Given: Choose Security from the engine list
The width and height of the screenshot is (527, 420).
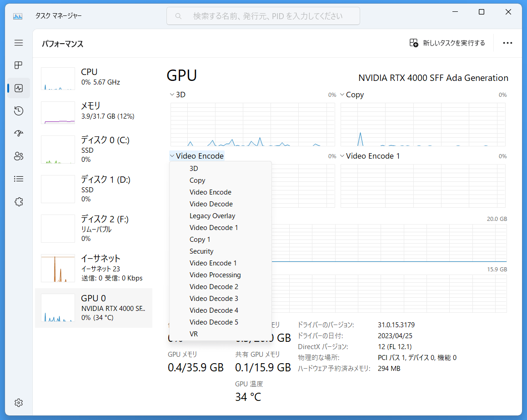Looking at the screenshot, I should [x=221, y=251].
